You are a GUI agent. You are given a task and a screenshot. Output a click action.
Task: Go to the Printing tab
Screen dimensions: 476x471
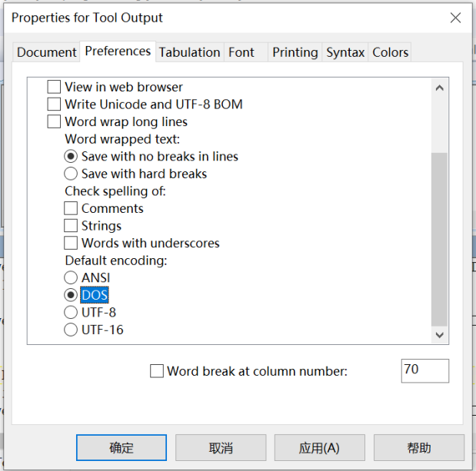click(x=295, y=52)
